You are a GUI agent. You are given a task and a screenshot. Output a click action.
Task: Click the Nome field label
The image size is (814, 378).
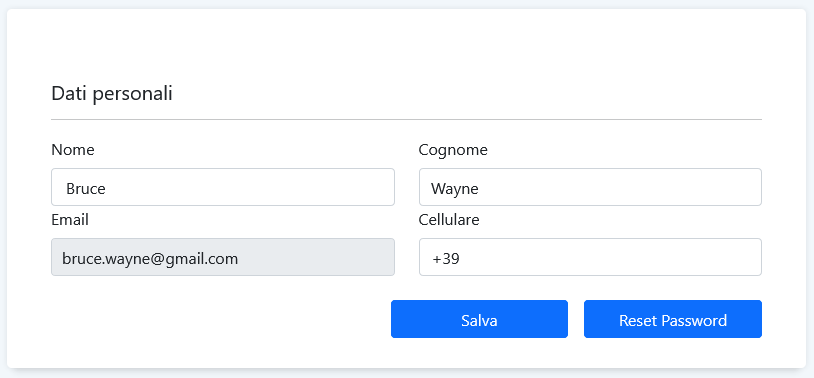click(x=73, y=150)
